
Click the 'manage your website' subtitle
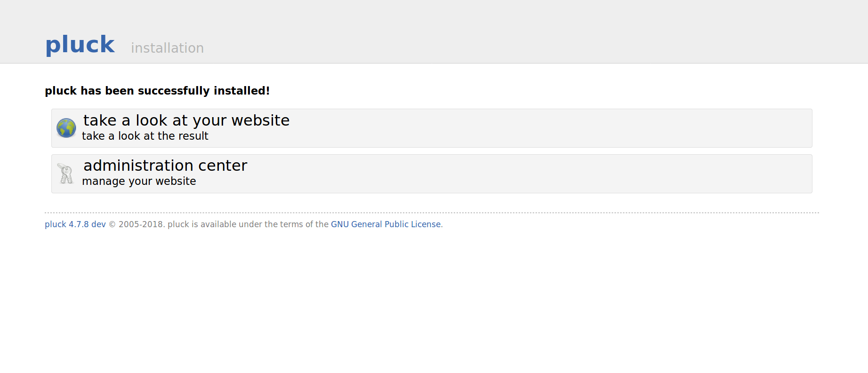[x=139, y=181]
